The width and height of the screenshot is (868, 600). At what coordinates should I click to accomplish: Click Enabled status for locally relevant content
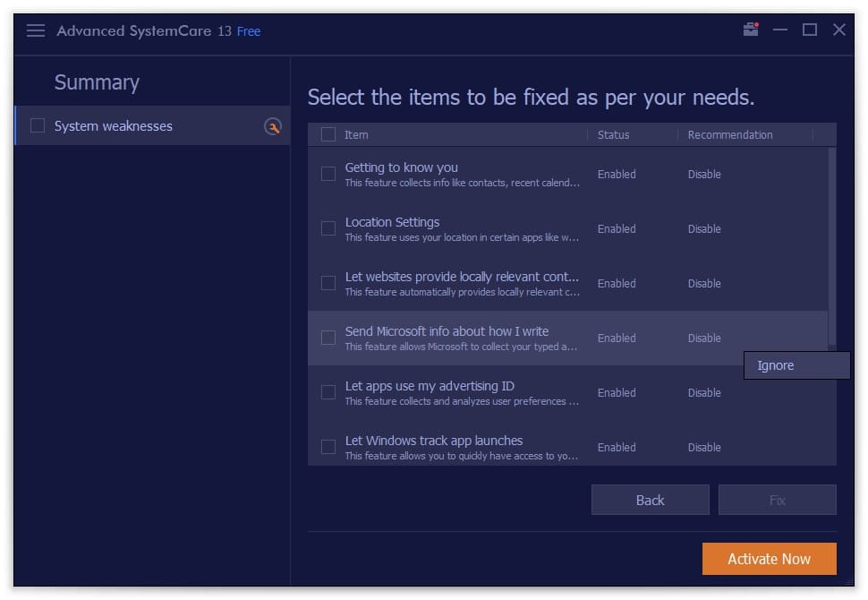click(x=617, y=283)
